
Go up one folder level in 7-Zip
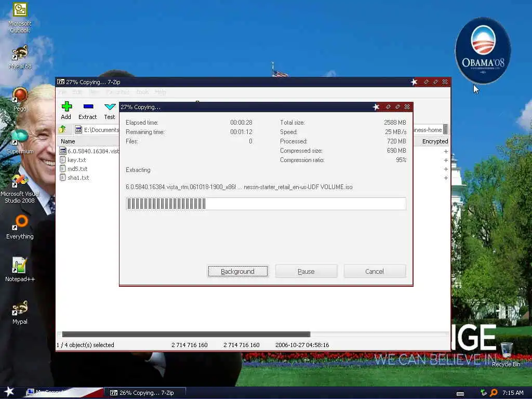[x=62, y=129]
